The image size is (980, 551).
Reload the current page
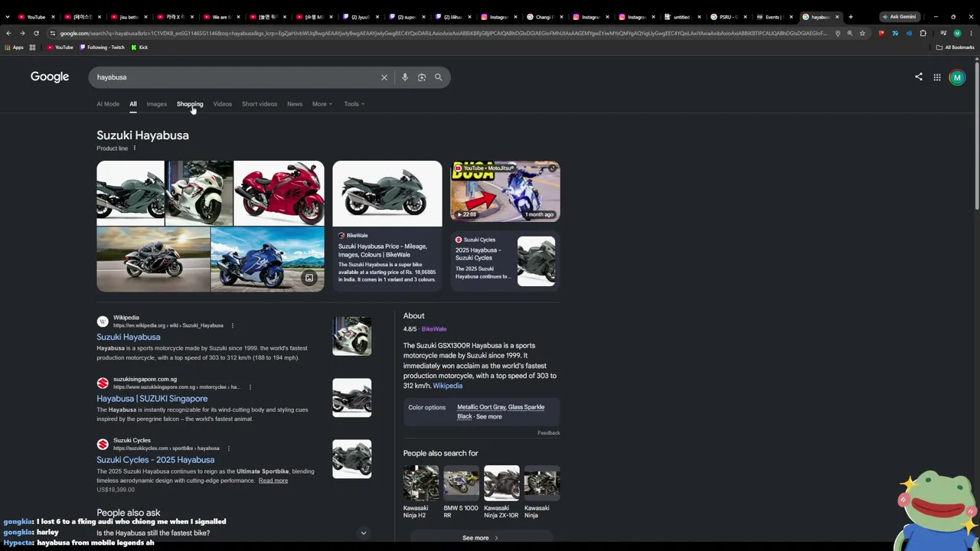click(36, 33)
